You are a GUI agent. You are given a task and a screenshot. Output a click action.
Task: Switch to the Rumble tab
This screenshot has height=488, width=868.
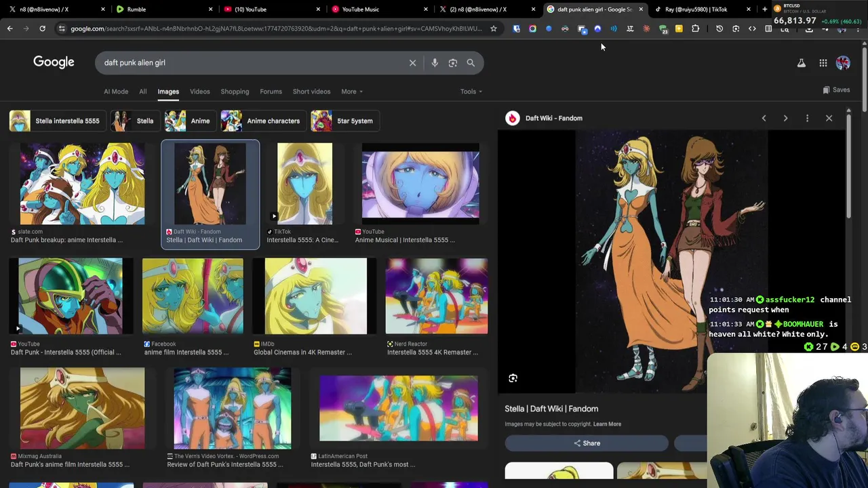163,9
